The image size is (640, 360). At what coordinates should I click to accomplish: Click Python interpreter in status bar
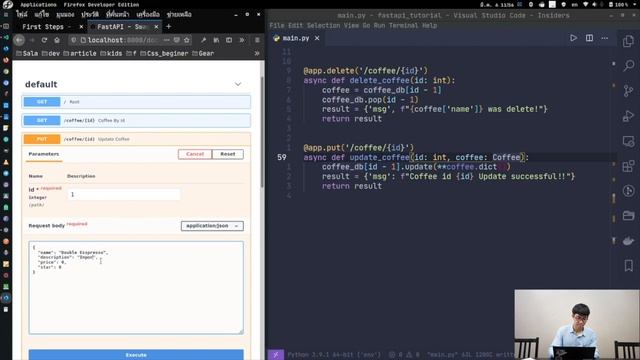click(x=333, y=355)
